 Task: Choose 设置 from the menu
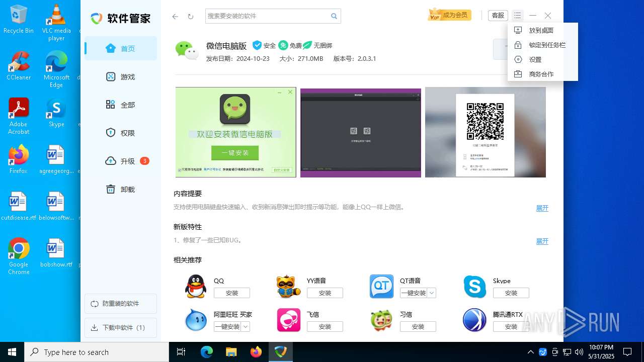[543, 59]
